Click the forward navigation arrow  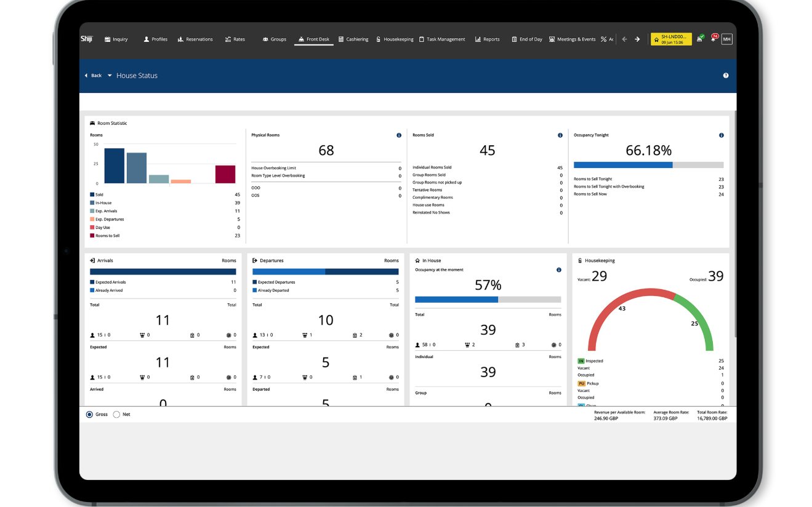click(x=637, y=39)
